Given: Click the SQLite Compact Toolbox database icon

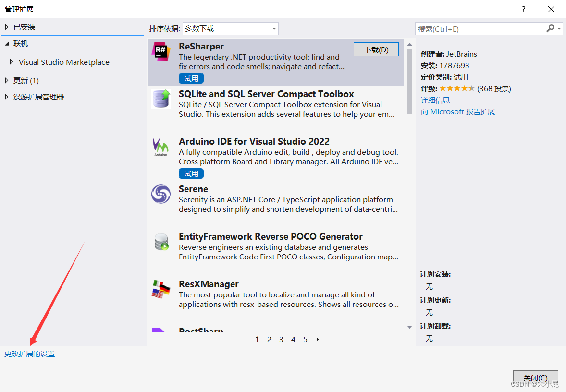Looking at the screenshot, I should (x=160, y=99).
